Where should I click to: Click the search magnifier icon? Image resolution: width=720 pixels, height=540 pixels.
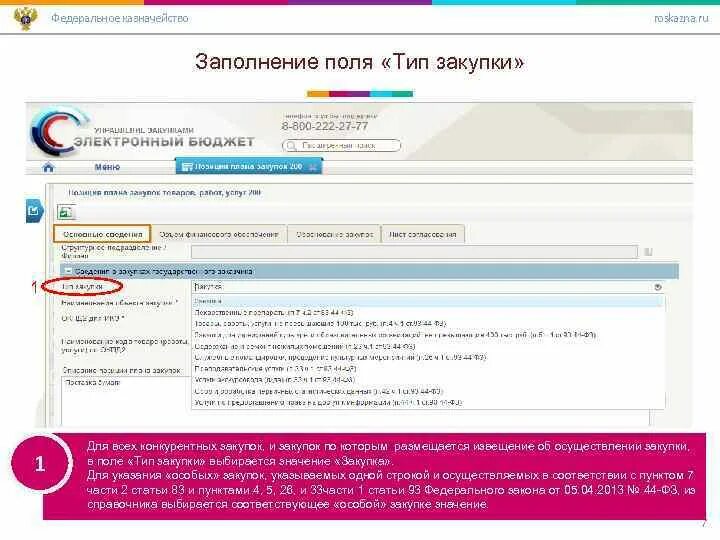tap(291, 146)
